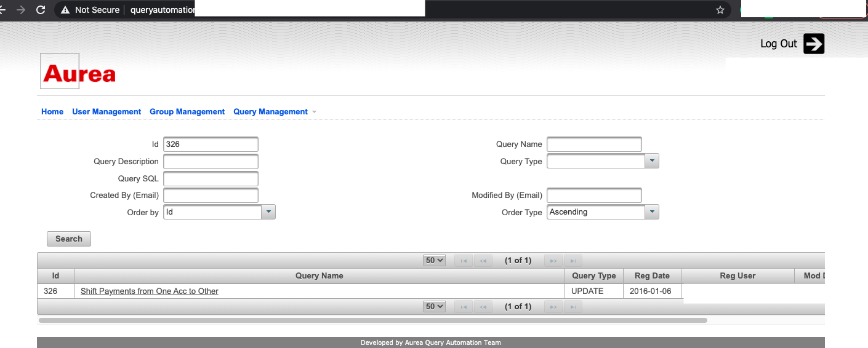Open the Shift Payments from One Acc to Other link

(150, 291)
